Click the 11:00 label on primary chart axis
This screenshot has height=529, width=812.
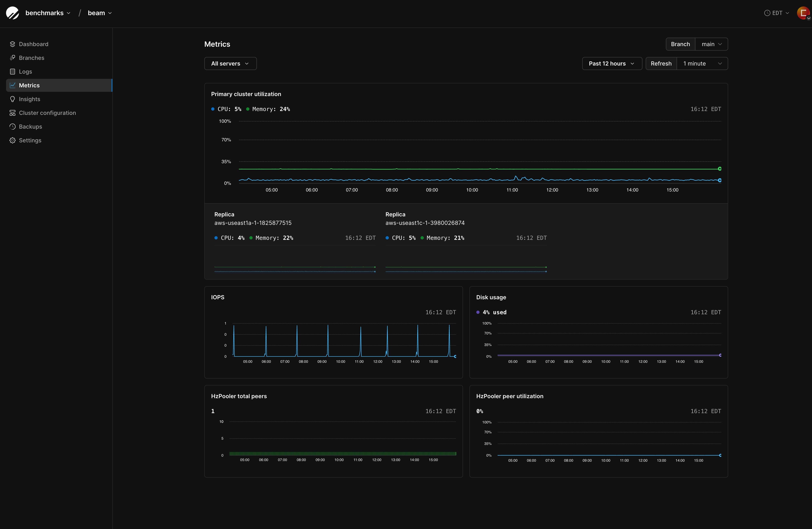(x=512, y=190)
